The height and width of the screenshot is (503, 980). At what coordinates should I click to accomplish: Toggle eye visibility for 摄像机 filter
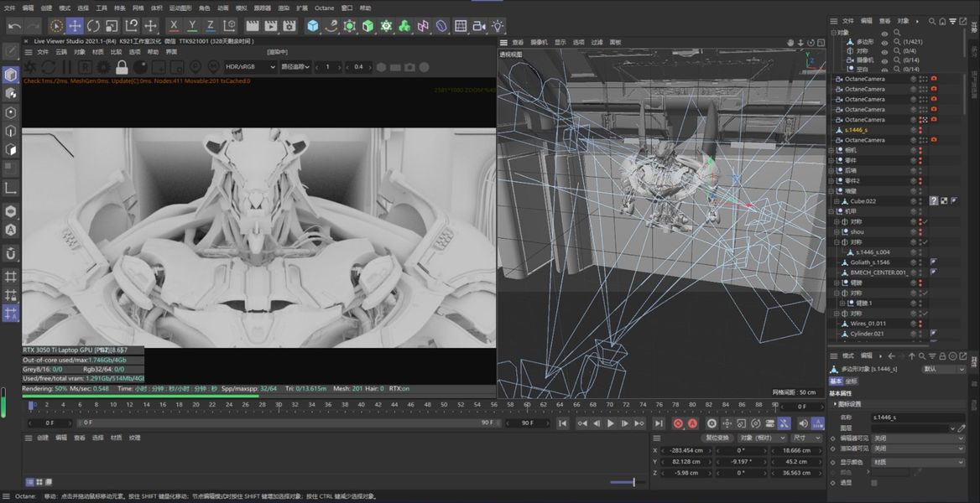point(884,60)
